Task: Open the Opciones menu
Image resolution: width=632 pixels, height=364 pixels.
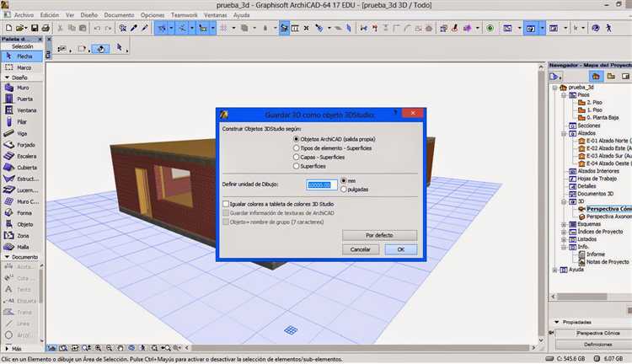Action: tap(153, 15)
